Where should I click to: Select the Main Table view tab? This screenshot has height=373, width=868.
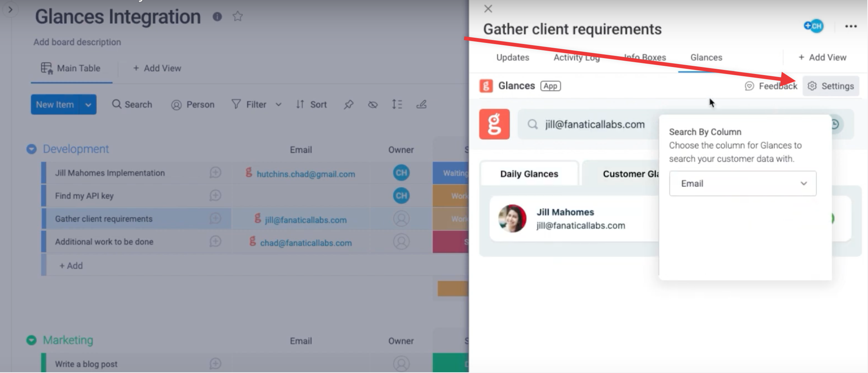click(x=71, y=68)
